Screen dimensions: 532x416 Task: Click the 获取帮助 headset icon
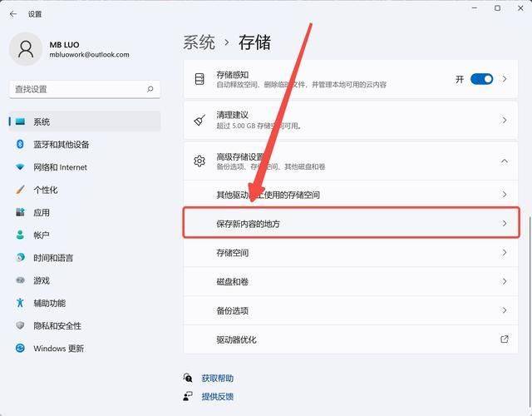tap(188, 378)
